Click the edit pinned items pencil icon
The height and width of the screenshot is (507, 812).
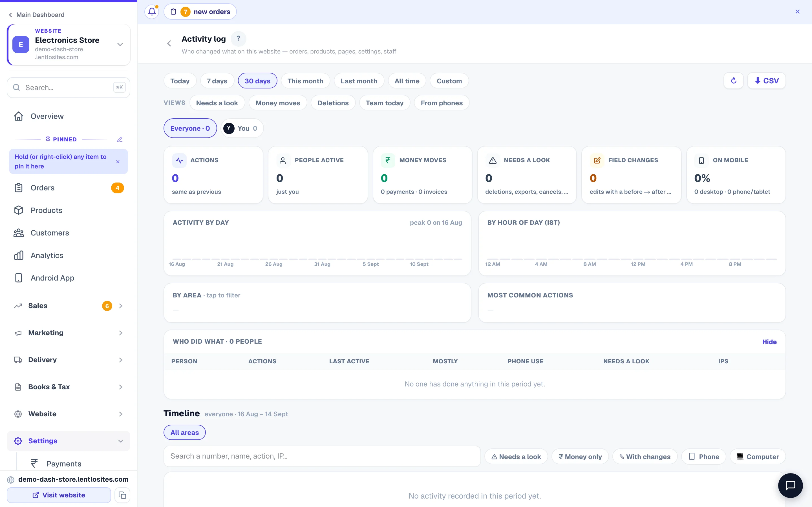[x=120, y=139]
